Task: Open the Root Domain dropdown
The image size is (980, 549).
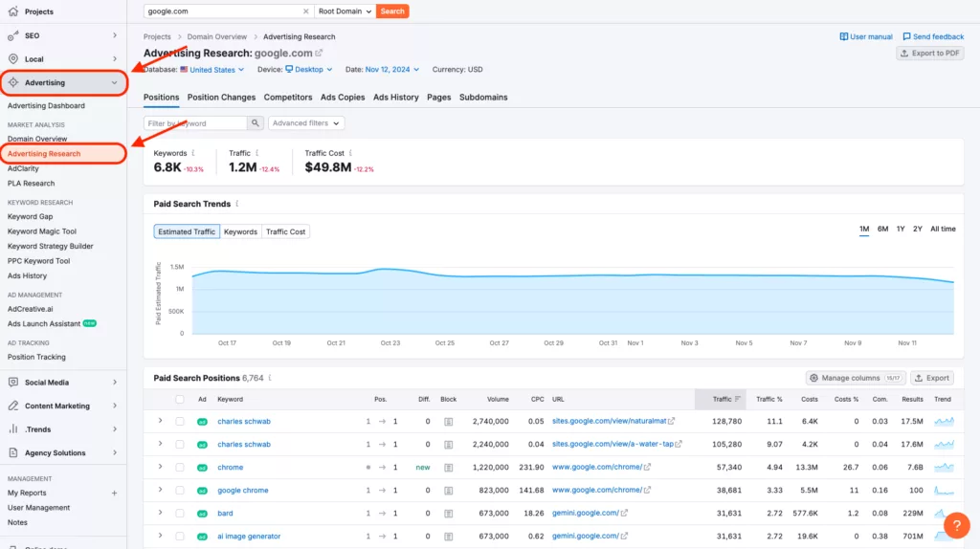Action: (345, 11)
